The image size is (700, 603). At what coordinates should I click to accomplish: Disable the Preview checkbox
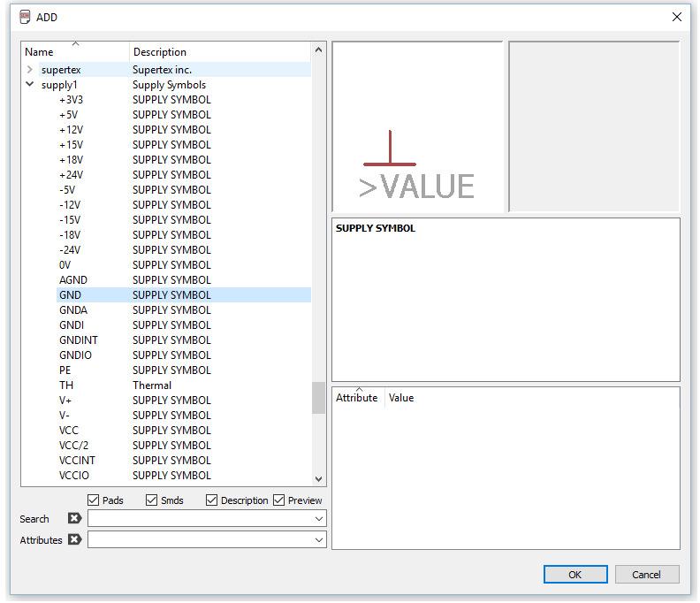click(x=279, y=500)
